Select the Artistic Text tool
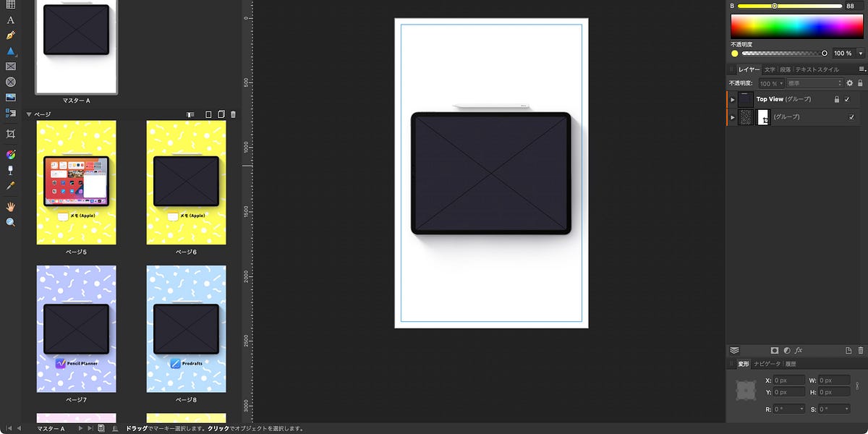 point(10,20)
